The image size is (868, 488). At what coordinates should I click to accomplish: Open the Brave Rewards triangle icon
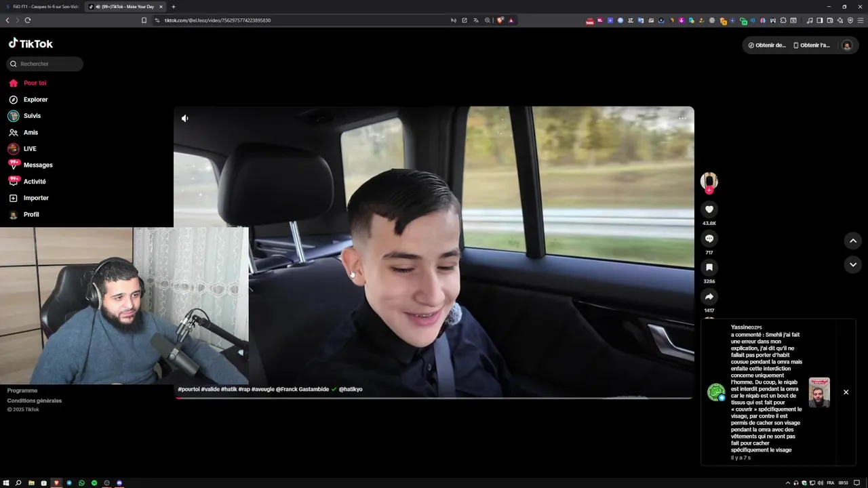click(511, 20)
